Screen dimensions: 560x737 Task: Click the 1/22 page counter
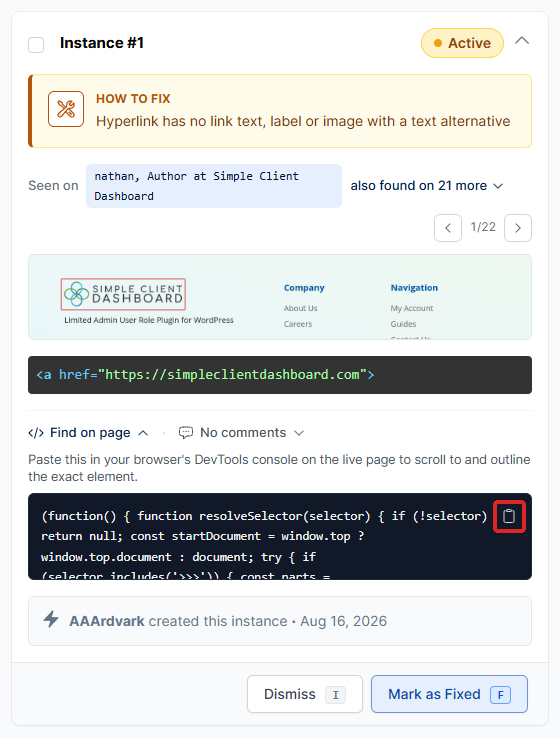[x=483, y=227]
